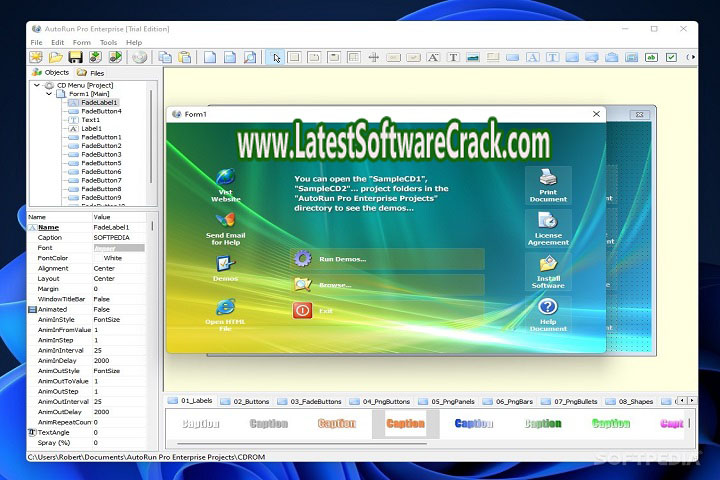Select the blue letter T fade text tool
The height and width of the screenshot is (480, 720).
pos(552,57)
